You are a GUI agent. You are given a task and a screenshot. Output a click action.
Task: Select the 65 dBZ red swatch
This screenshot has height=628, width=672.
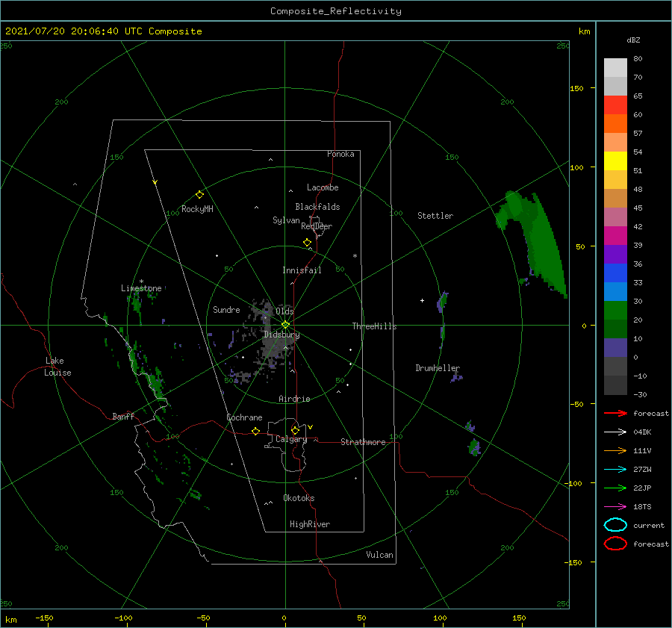[615, 105]
